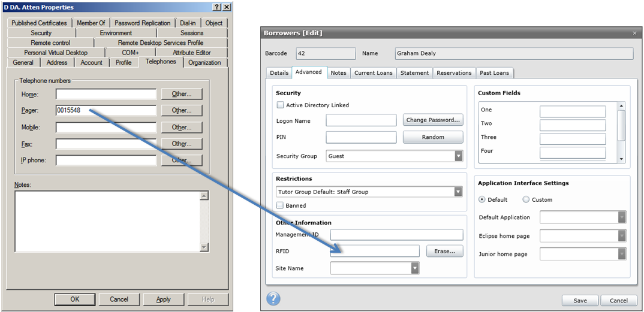Tick the Banned checkbox

pyautogui.click(x=280, y=205)
